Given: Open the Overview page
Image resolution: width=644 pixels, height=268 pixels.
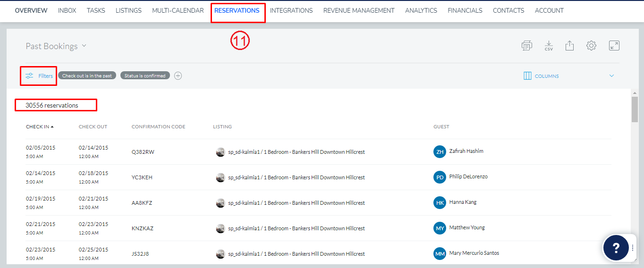Looking at the screenshot, I should point(31,10).
